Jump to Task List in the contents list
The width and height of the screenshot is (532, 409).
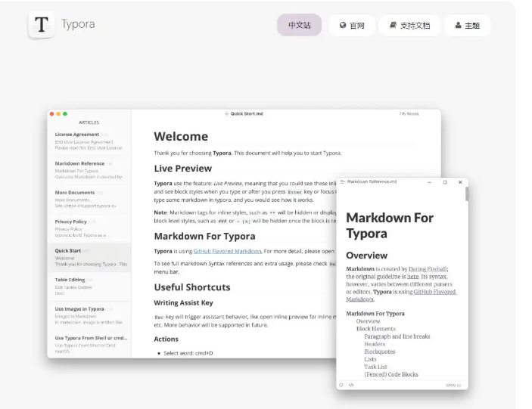(375, 367)
